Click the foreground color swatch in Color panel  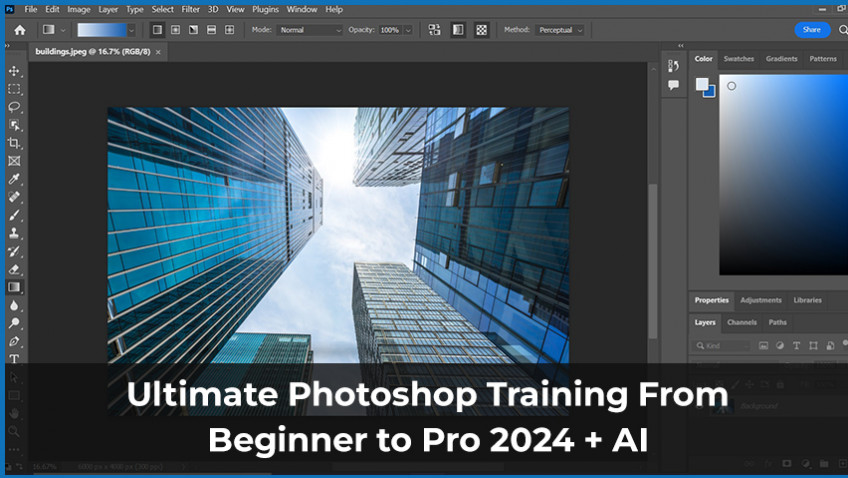click(703, 85)
